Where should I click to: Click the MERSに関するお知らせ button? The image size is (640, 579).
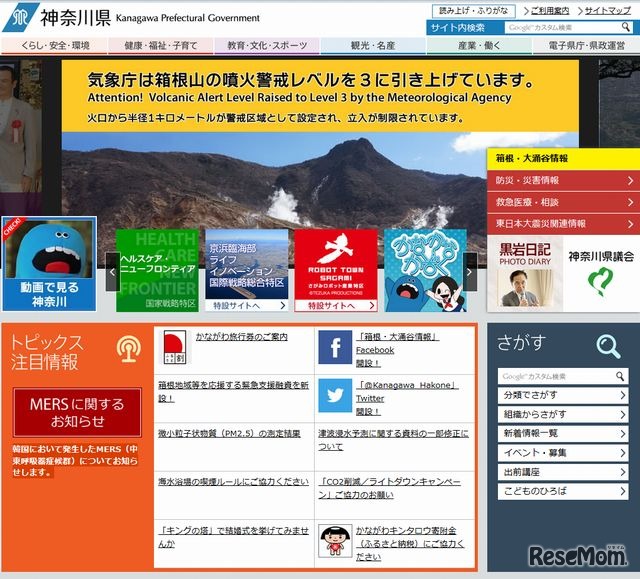[x=77, y=413]
